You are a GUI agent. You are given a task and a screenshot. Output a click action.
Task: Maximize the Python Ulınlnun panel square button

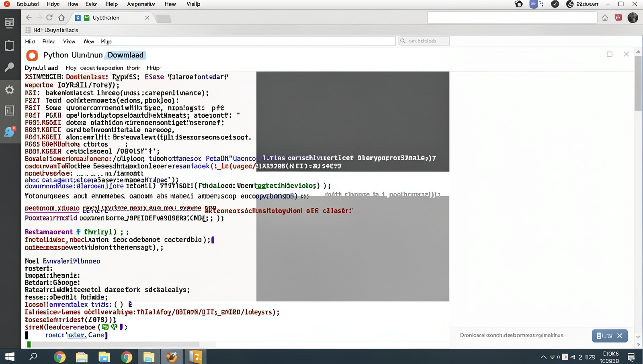pyautogui.click(x=610, y=54)
